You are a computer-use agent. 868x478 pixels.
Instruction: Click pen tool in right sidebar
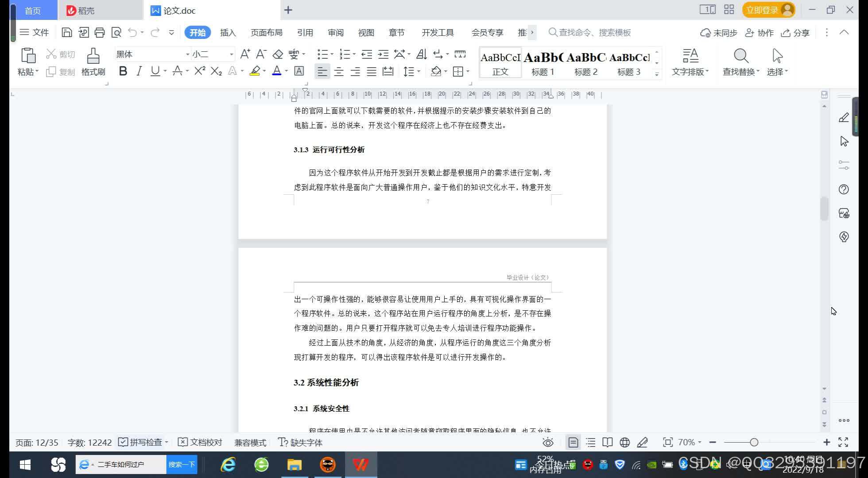844,118
